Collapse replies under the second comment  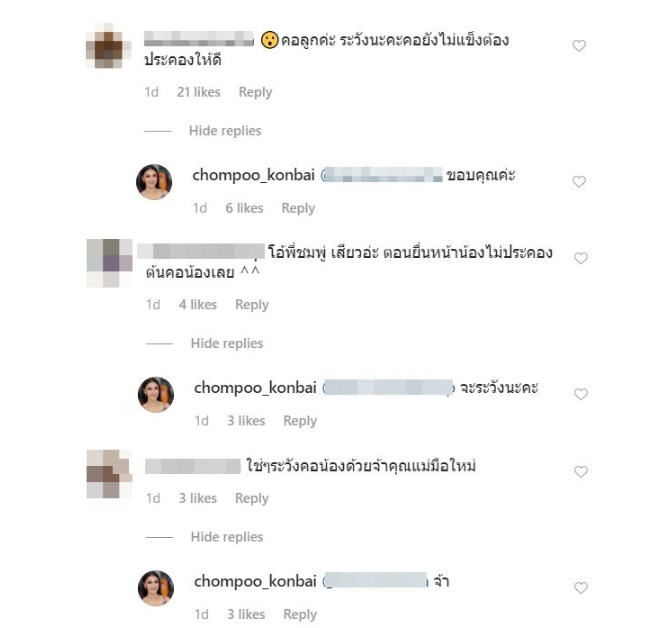[227, 343]
